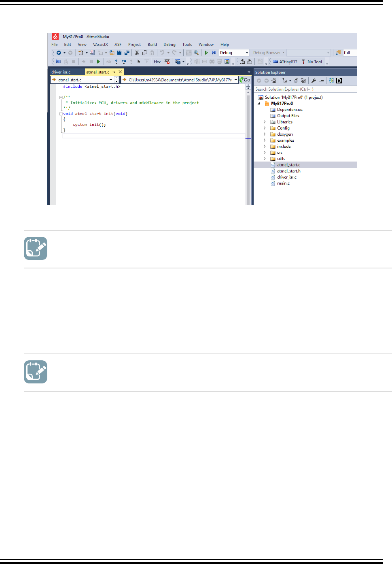Collapse the My817Pro0 project node
392x564 pixels.
click(259, 104)
